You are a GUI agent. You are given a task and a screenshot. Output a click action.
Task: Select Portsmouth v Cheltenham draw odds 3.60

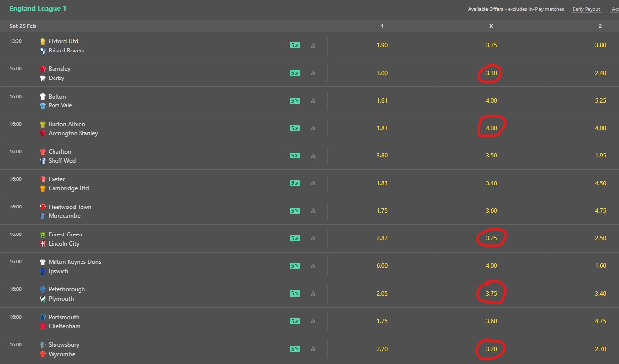coord(491,321)
